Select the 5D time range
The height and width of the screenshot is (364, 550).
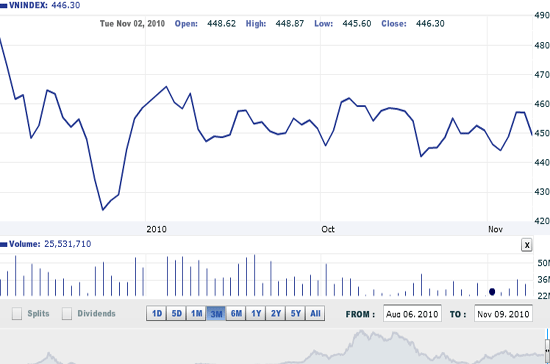point(176,314)
